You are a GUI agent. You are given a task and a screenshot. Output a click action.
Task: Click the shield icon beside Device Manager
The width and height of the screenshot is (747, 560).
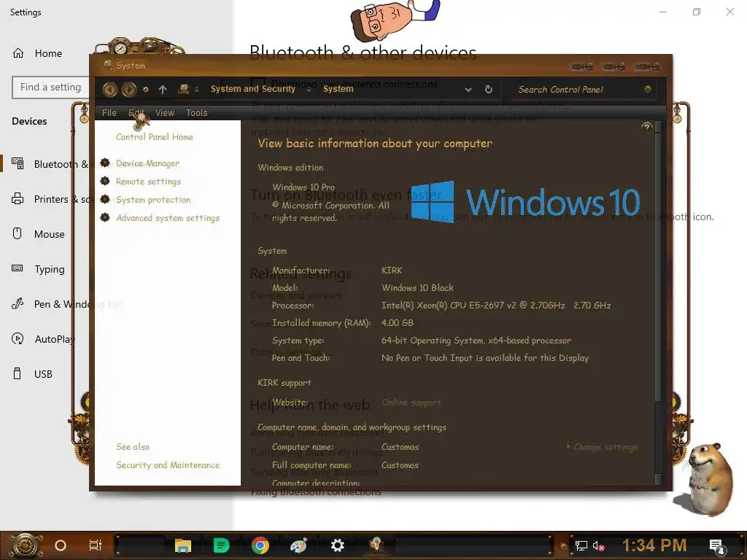click(x=105, y=163)
